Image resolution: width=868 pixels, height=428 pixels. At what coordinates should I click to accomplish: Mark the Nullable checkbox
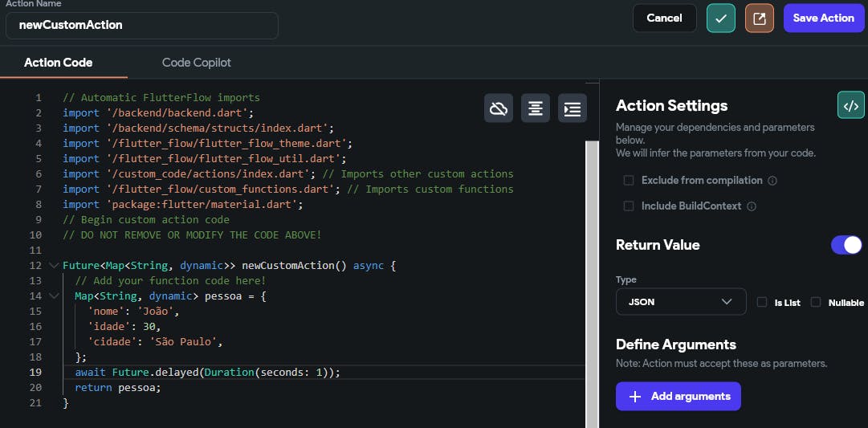pyautogui.click(x=816, y=302)
